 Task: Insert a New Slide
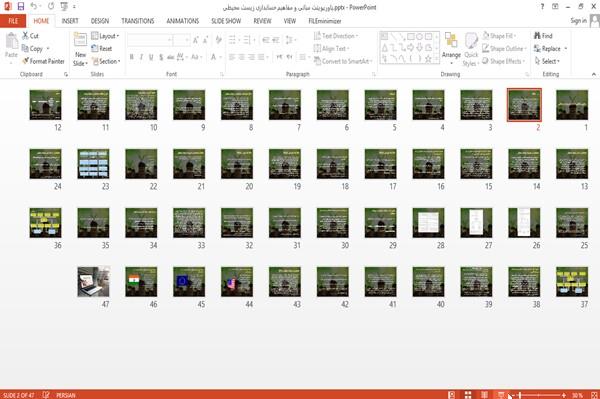coord(80,49)
